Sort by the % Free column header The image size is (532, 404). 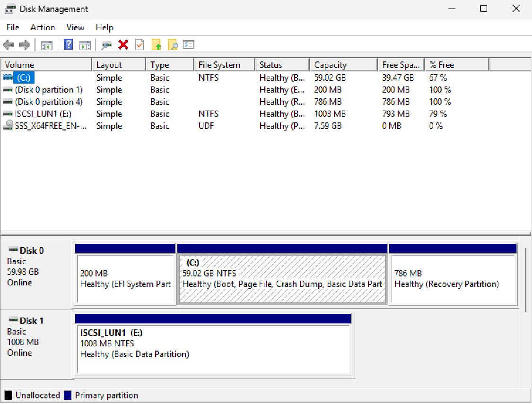pos(457,65)
